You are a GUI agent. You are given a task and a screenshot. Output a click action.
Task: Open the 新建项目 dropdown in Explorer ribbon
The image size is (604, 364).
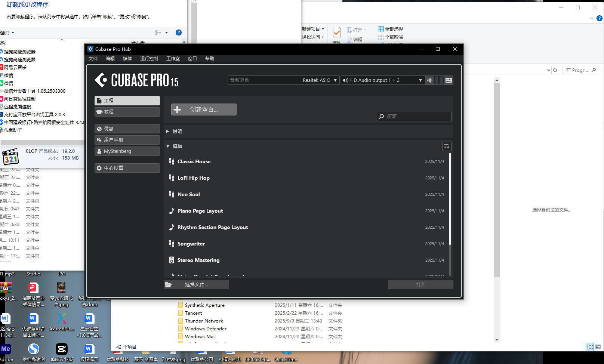click(x=313, y=29)
